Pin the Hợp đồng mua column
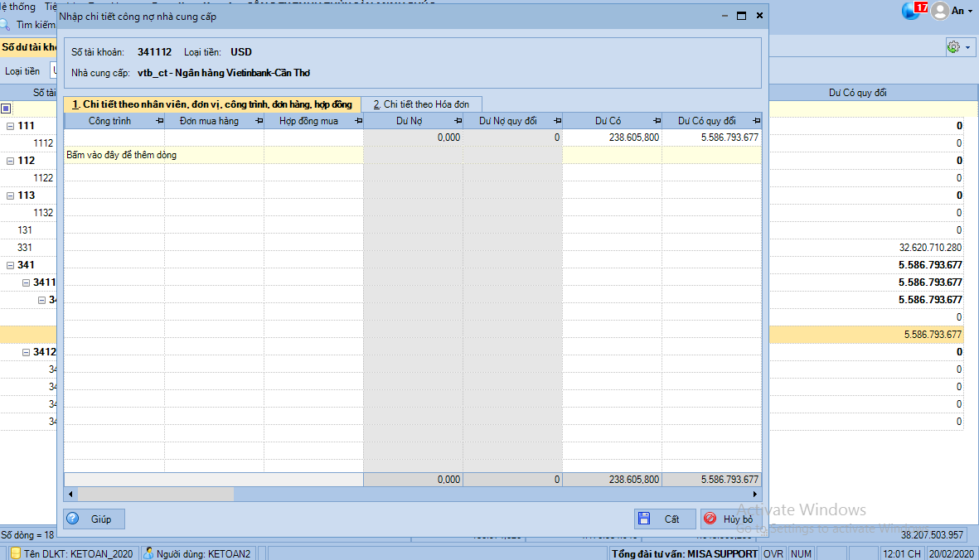979x560 pixels. pyautogui.click(x=358, y=121)
